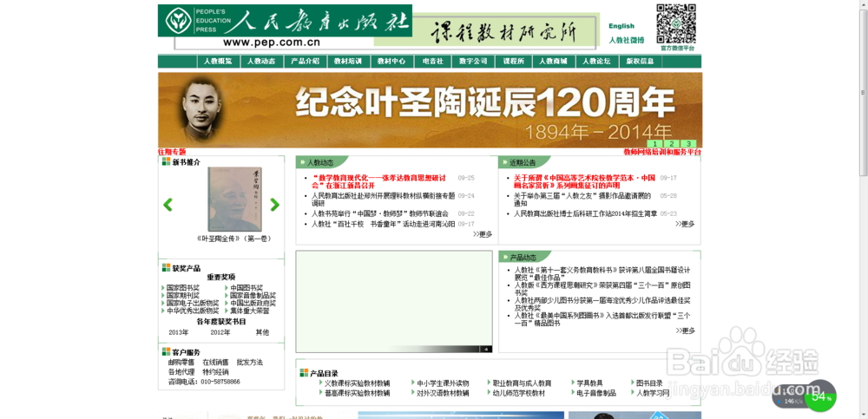Image resolution: width=868 pixels, height=419 pixels.
Task: Open the 中国出版政府奖 link
Action: [x=253, y=304]
